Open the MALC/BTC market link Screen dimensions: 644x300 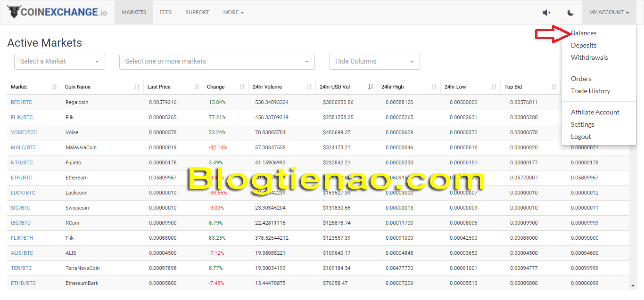[x=24, y=147]
